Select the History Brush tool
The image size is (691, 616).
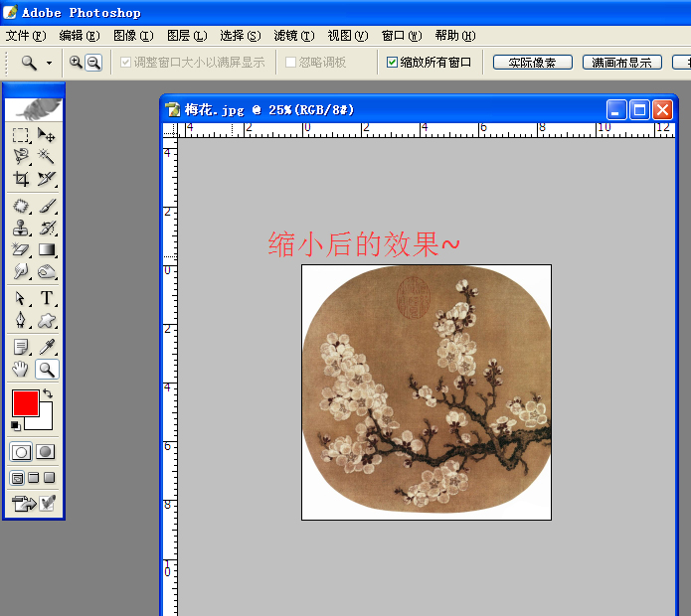click(x=47, y=229)
